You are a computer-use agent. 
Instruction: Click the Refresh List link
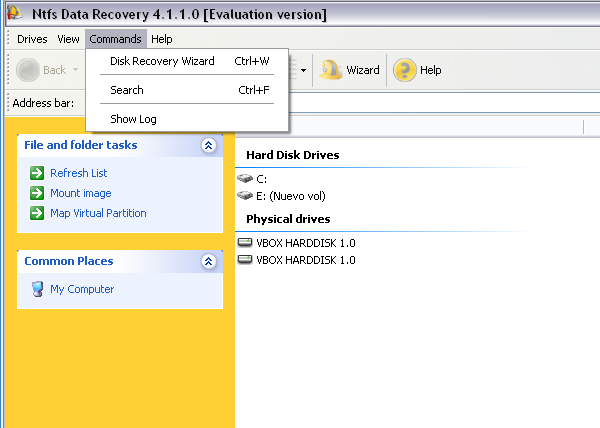point(79,173)
